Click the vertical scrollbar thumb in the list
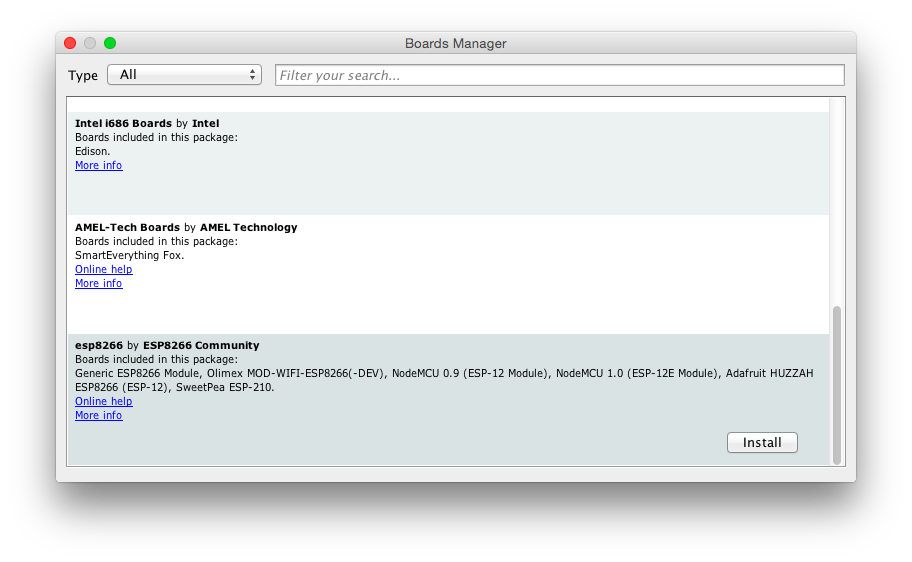The image size is (912, 562). click(837, 384)
